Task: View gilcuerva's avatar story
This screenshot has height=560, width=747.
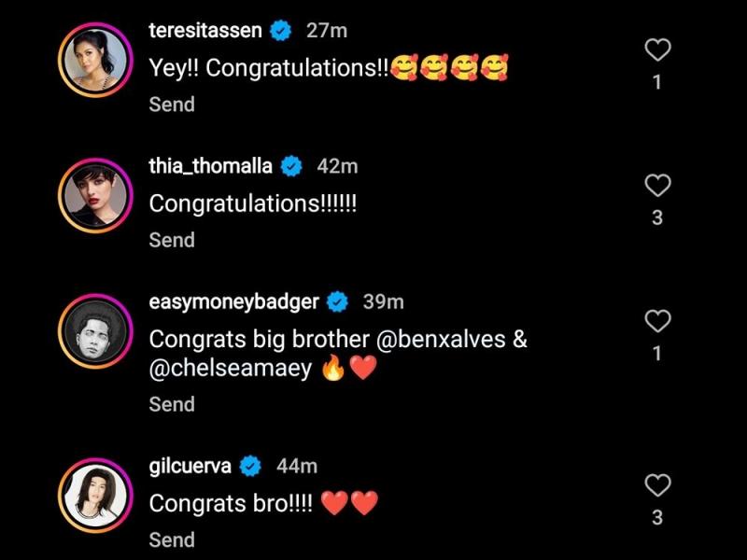Action: click(x=93, y=494)
